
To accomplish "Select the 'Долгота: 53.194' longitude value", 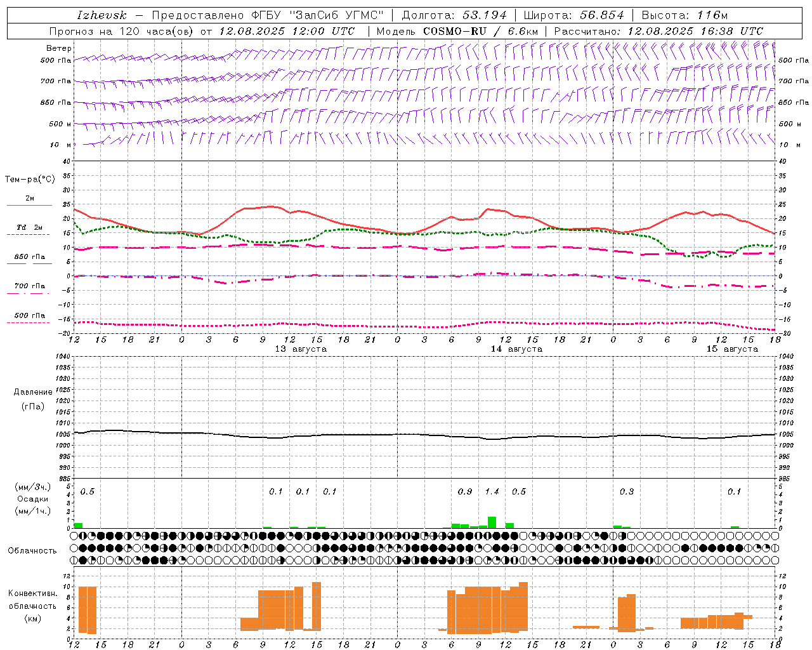I will click(454, 15).
